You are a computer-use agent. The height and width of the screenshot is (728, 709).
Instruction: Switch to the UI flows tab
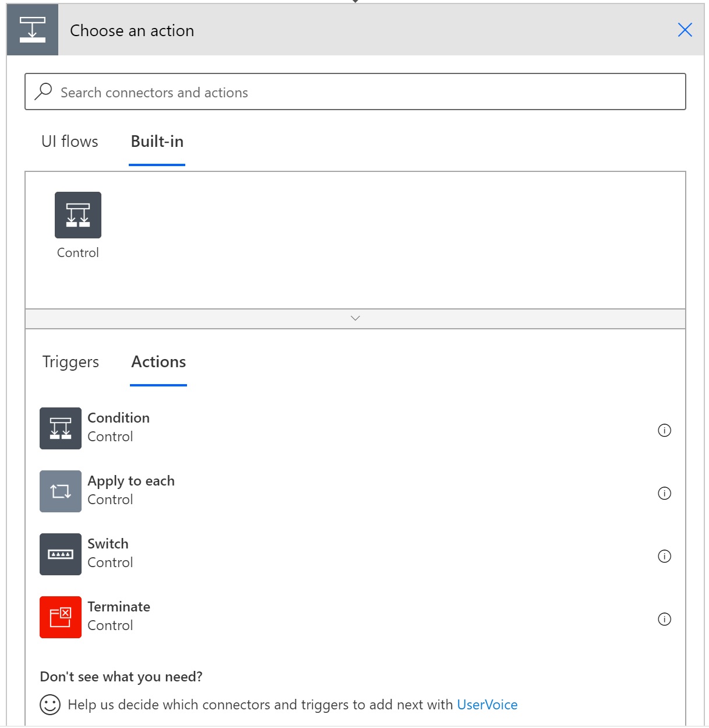click(x=70, y=142)
